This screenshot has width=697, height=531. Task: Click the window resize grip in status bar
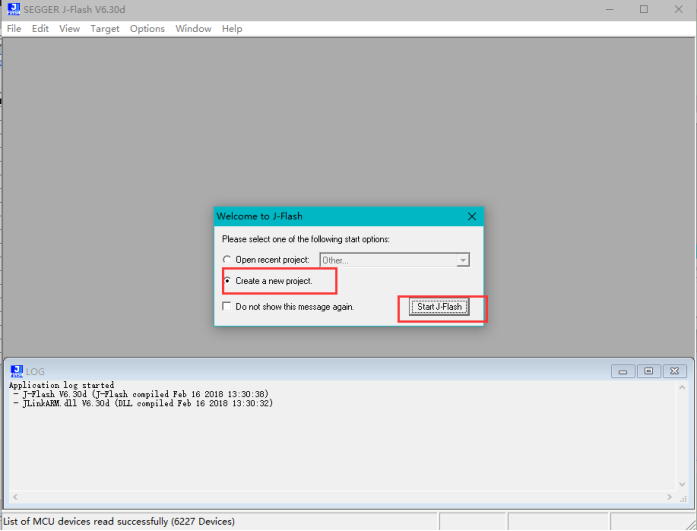tap(691, 523)
